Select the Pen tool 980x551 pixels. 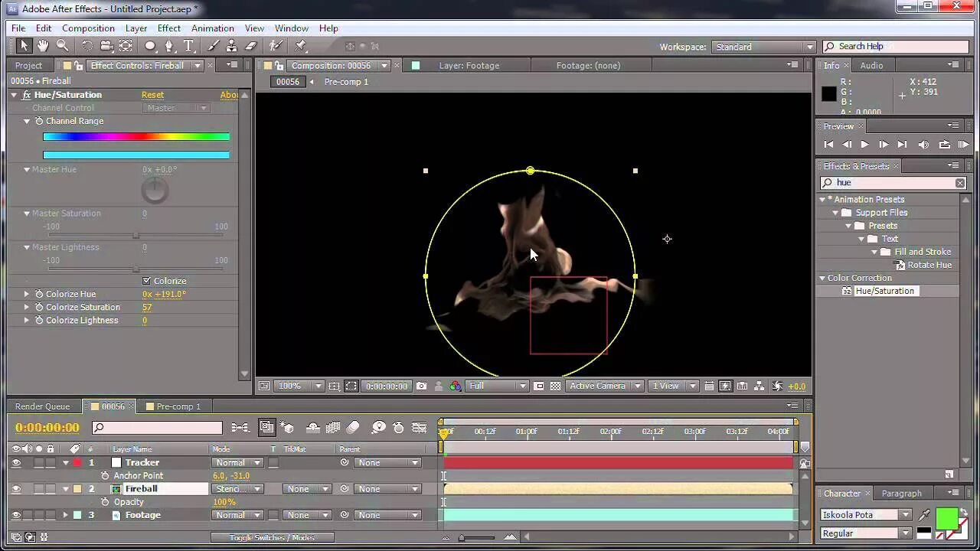pos(169,46)
